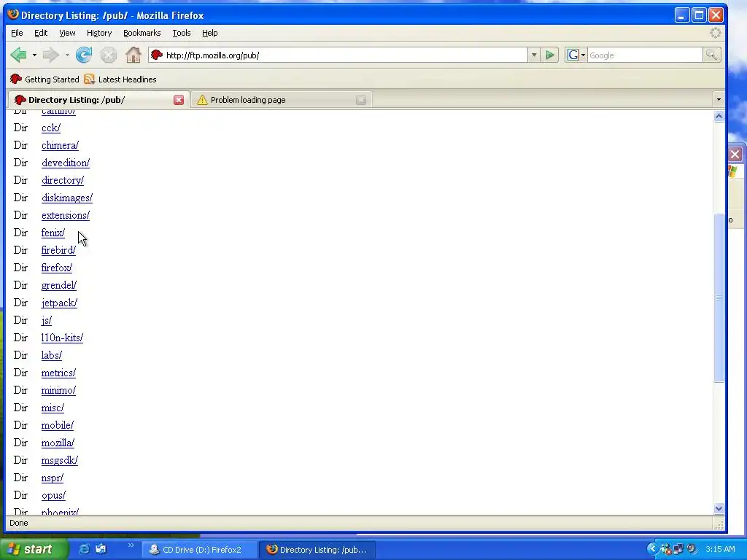Open the grendel/ directory link

[59, 285]
